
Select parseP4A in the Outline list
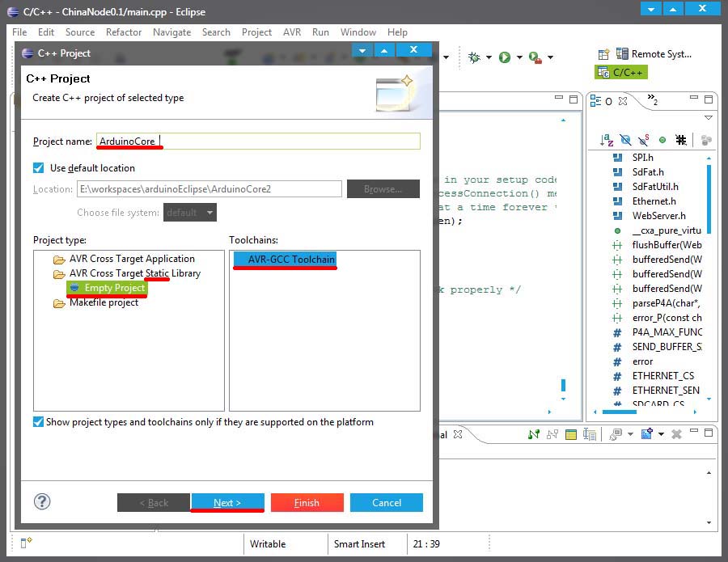656,303
